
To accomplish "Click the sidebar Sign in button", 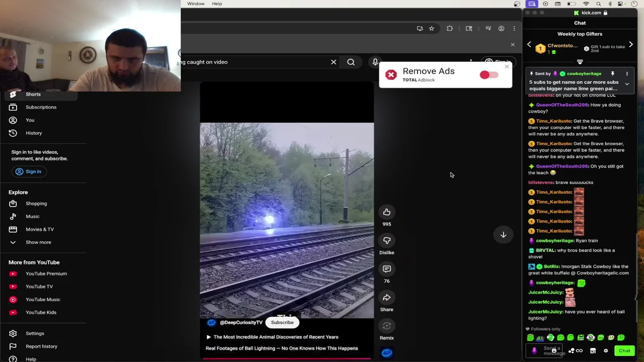I will pos(29,171).
